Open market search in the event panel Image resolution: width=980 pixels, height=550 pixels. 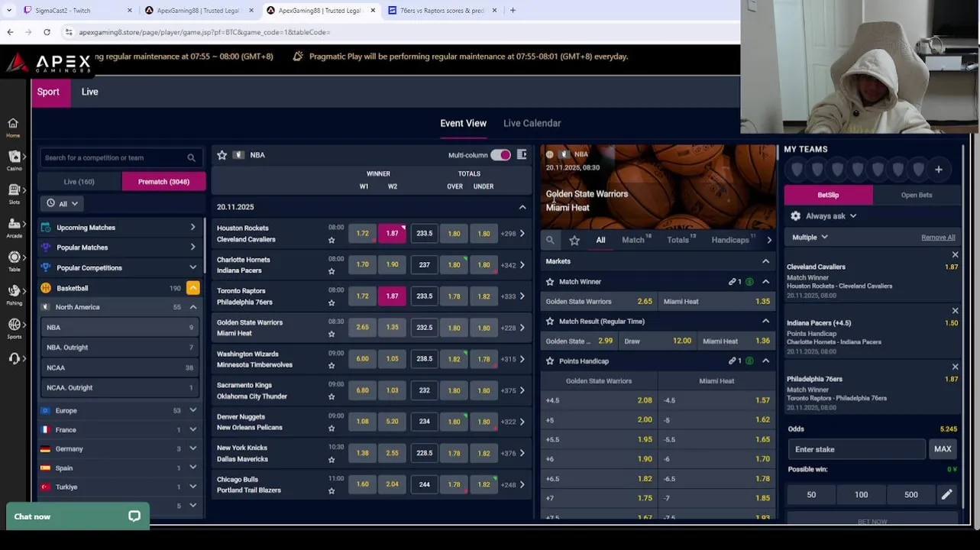pos(550,241)
